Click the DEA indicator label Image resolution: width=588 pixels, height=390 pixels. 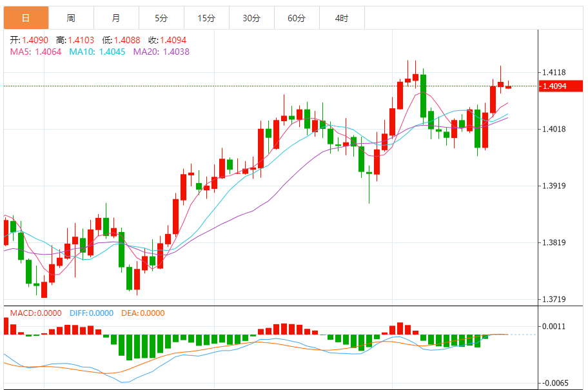142,313
